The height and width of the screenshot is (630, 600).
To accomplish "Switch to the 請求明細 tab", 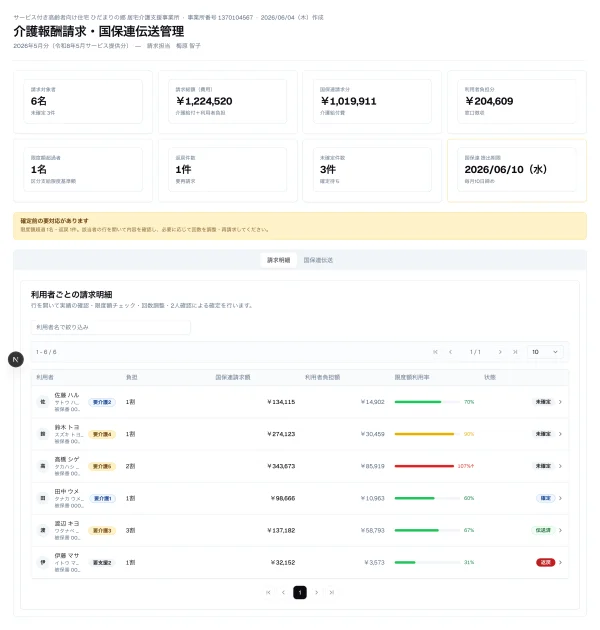I will (x=278, y=260).
